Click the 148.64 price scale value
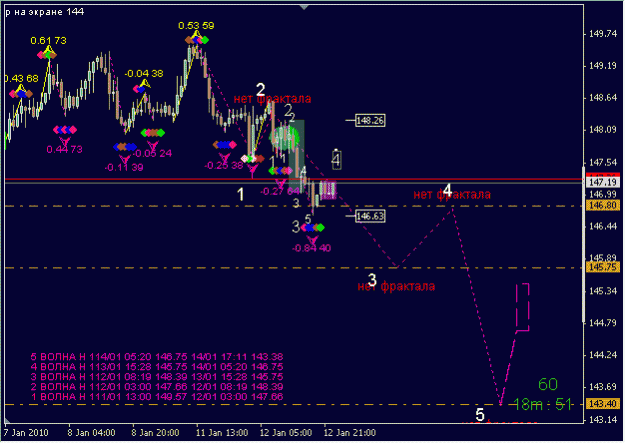Screen dimensions: 625x443 pyautogui.click(x=603, y=98)
